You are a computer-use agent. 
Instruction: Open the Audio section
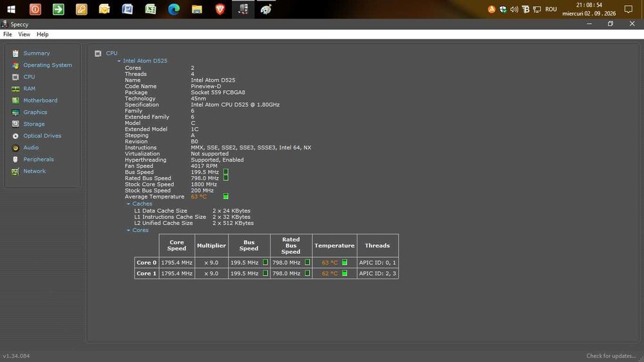click(31, 148)
